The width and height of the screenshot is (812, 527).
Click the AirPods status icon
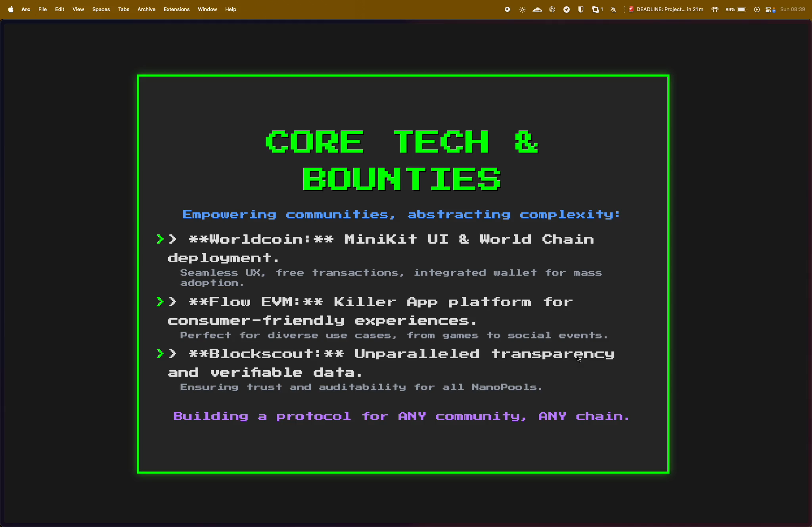(715, 9)
